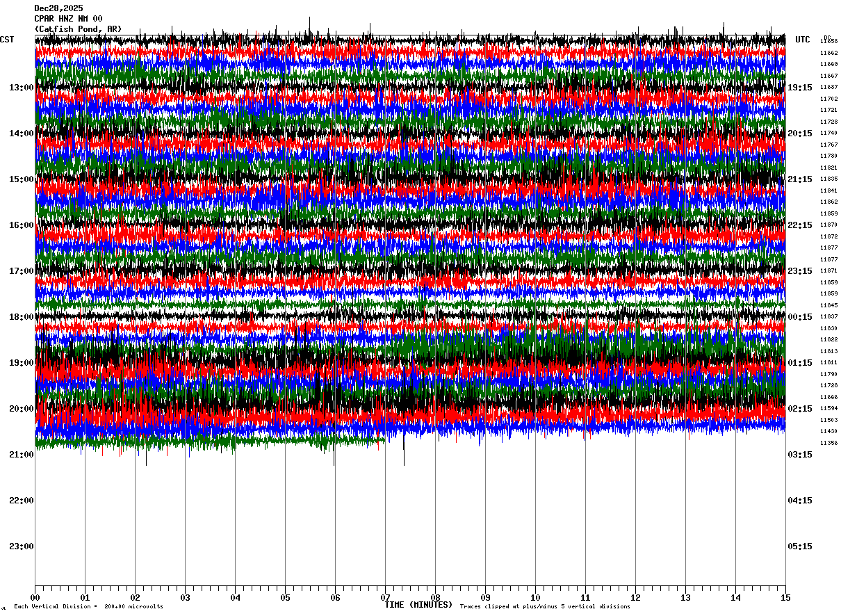Click minute tick label 05 on time axis
841x616 pixels.
point(285,597)
